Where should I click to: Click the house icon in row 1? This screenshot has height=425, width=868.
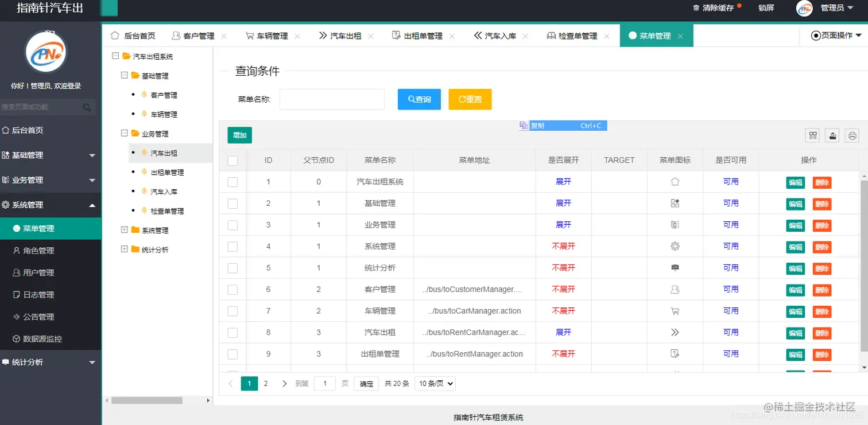coord(675,182)
